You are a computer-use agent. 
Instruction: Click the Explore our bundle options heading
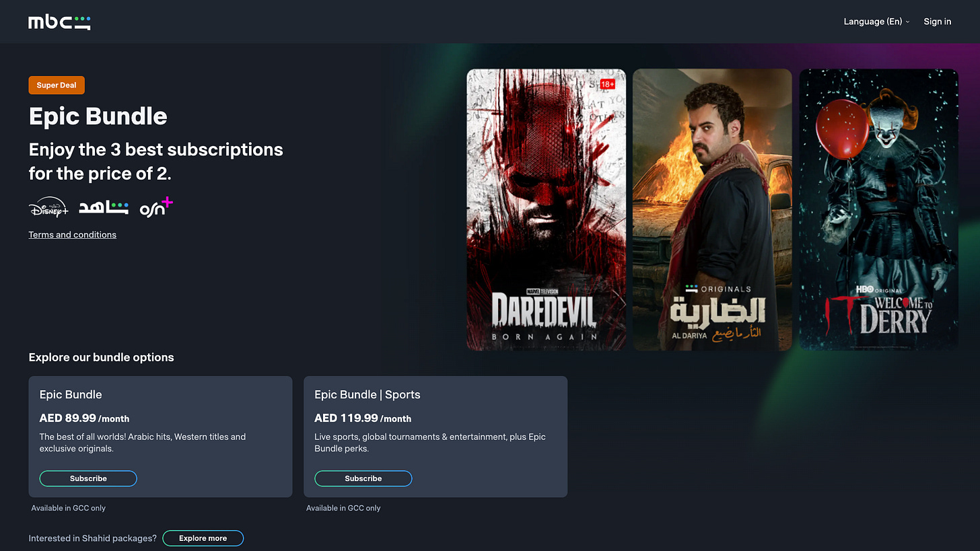point(101,357)
